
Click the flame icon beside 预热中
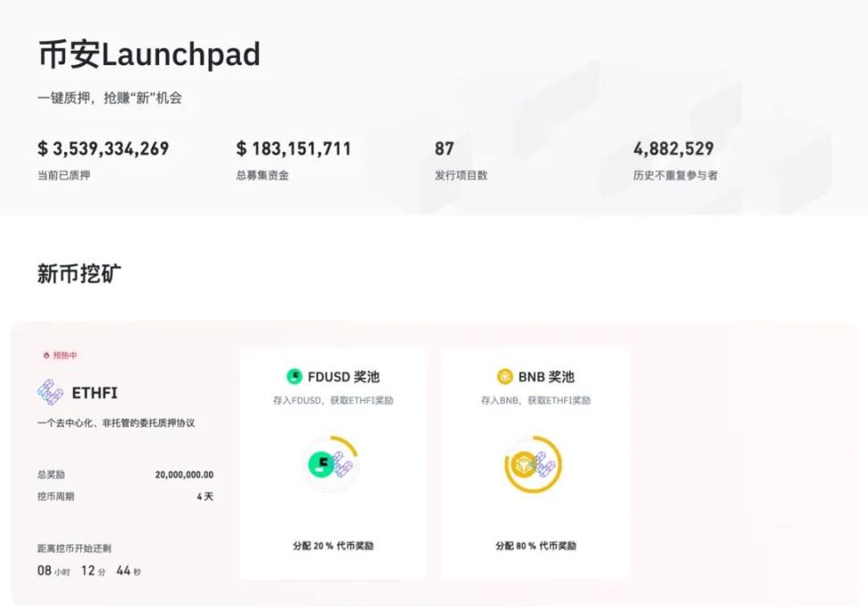tap(46, 355)
